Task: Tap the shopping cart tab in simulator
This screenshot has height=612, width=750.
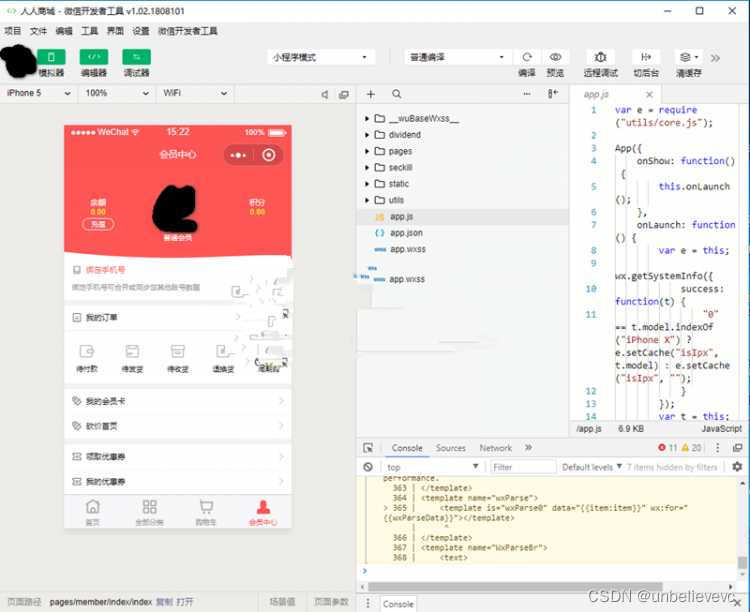Action: [x=206, y=512]
